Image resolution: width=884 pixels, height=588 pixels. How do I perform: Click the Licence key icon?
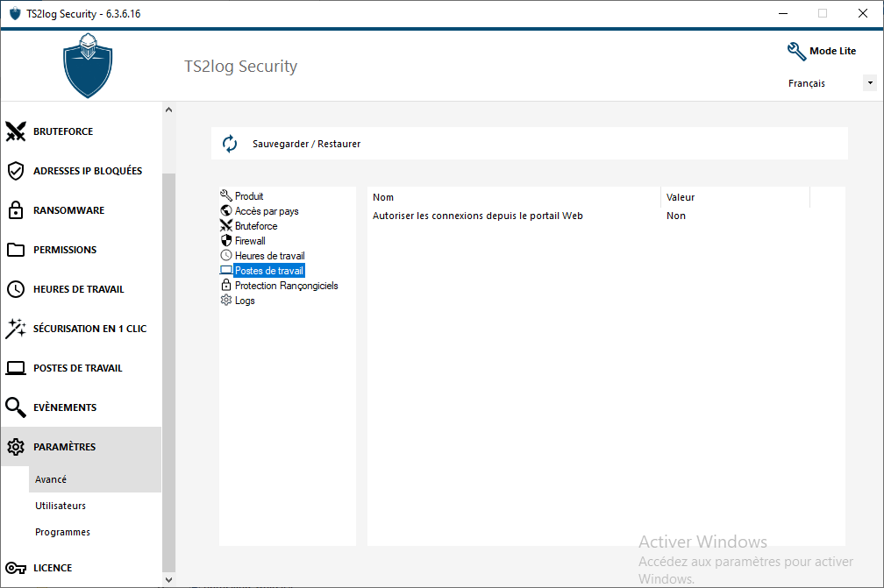pos(16,568)
